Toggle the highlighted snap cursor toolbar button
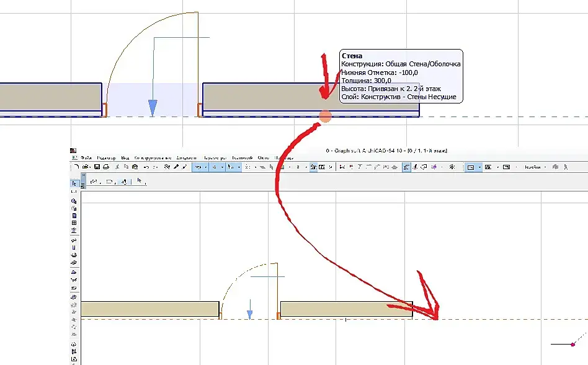Screen dimensions: 588x365 [x=230, y=167]
